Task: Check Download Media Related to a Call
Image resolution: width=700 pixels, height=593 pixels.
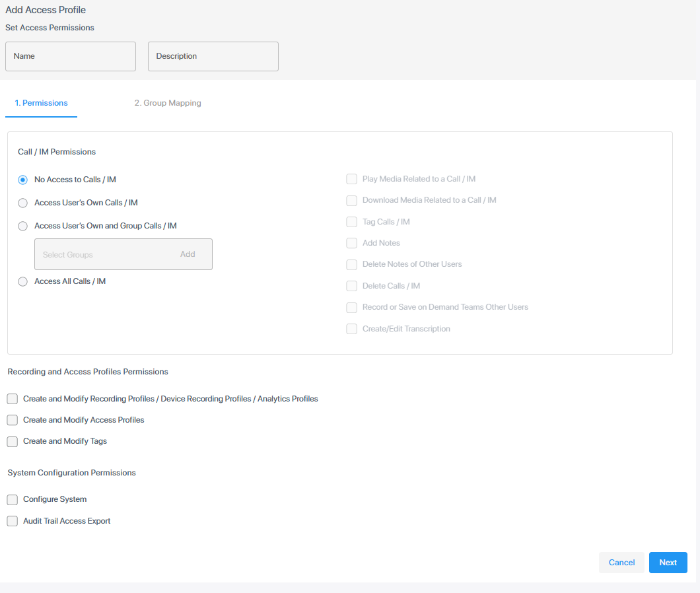Action: coord(352,200)
